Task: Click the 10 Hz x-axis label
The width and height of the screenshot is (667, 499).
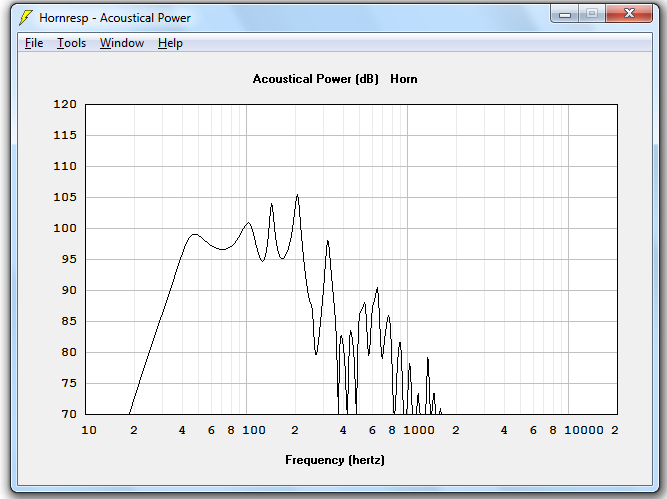Action: tap(89, 431)
